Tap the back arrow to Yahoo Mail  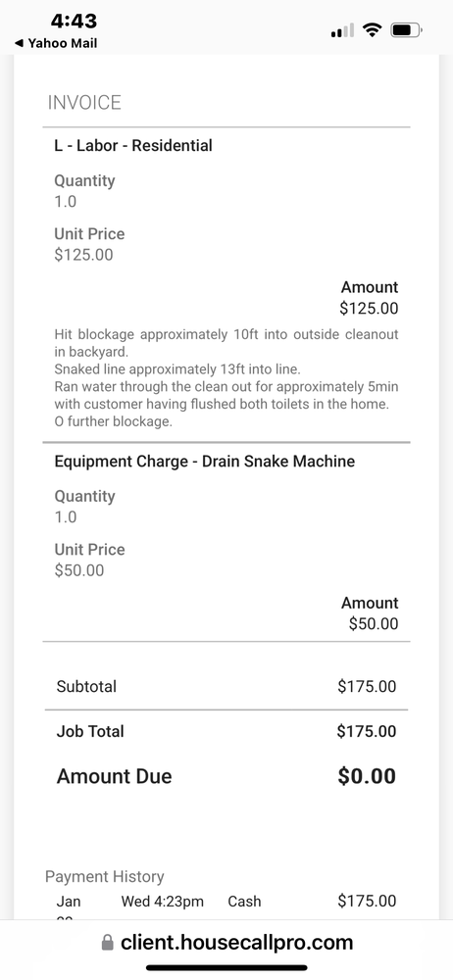(x=20, y=44)
